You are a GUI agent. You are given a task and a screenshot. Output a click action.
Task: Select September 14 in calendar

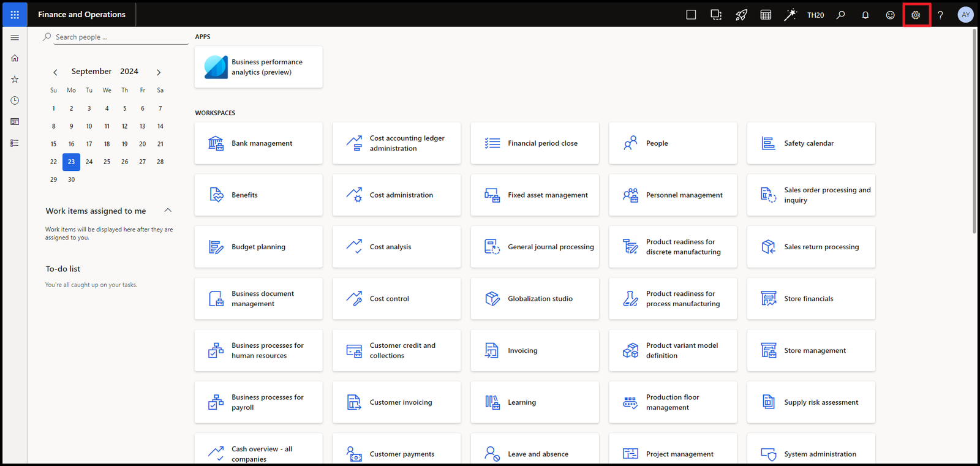click(160, 126)
